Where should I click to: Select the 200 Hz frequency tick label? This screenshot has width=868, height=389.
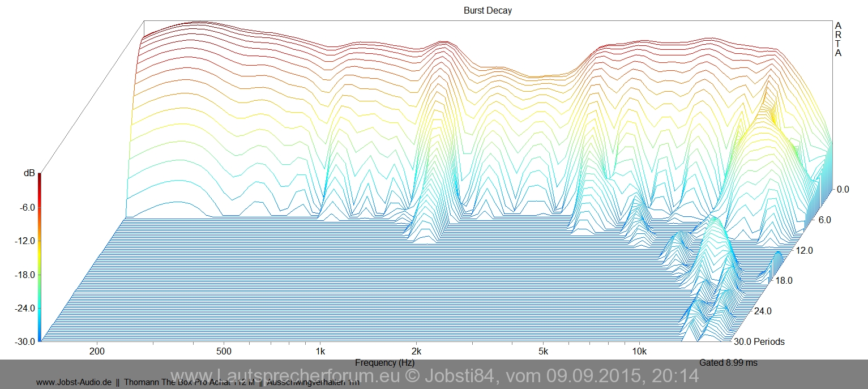click(97, 351)
